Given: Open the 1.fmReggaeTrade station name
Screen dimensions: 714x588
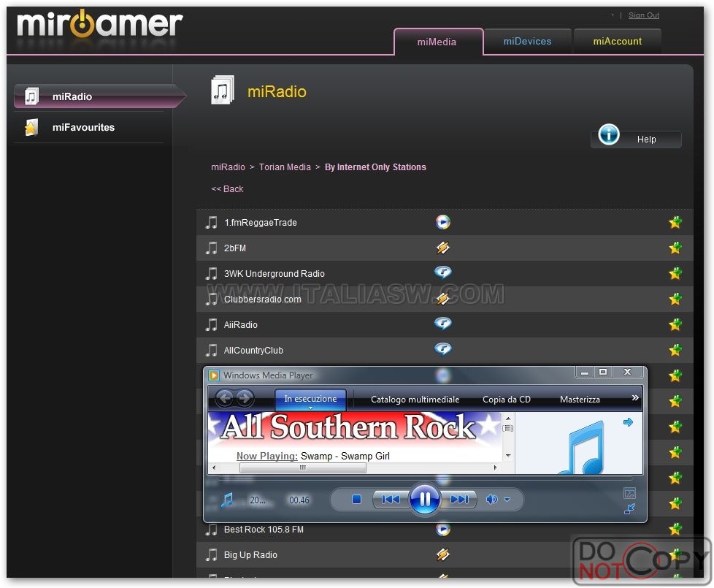Looking at the screenshot, I should (260, 223).
